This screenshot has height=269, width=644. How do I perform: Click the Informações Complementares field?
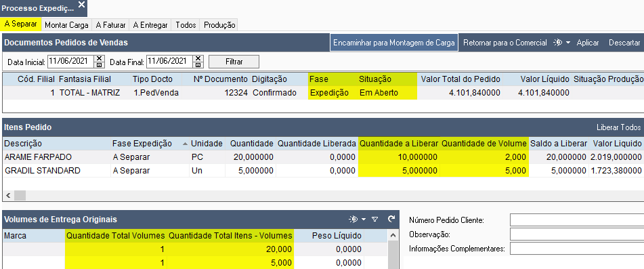577,249
